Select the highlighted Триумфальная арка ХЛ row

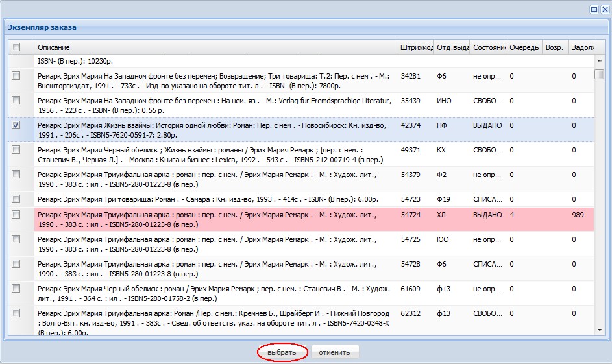pyautogui.click(x=300, y=220)
